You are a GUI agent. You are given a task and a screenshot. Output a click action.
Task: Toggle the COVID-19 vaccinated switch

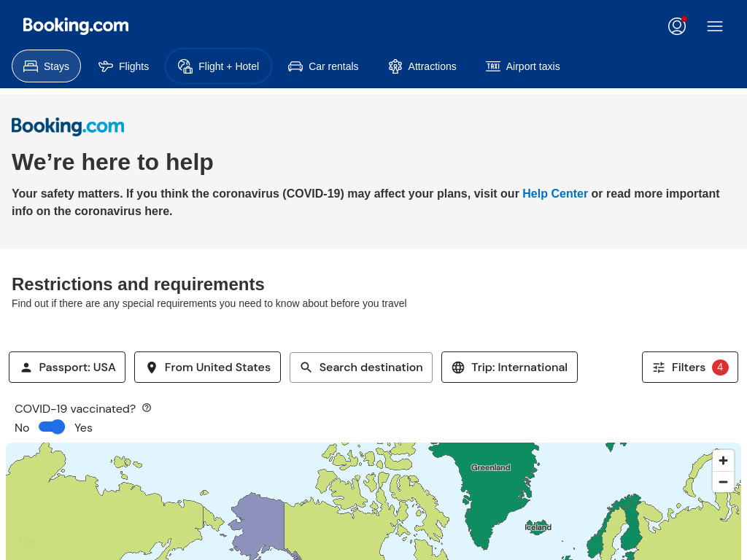[52, 427]
